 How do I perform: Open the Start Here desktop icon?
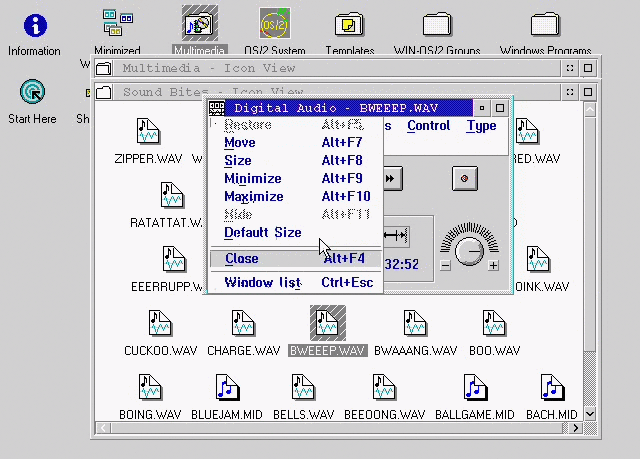(32, 91)
